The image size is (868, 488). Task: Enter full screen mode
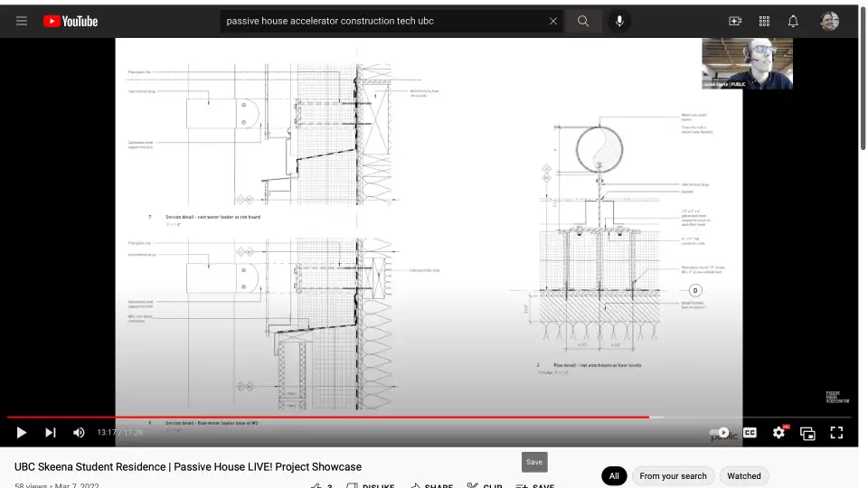point(836,433)
